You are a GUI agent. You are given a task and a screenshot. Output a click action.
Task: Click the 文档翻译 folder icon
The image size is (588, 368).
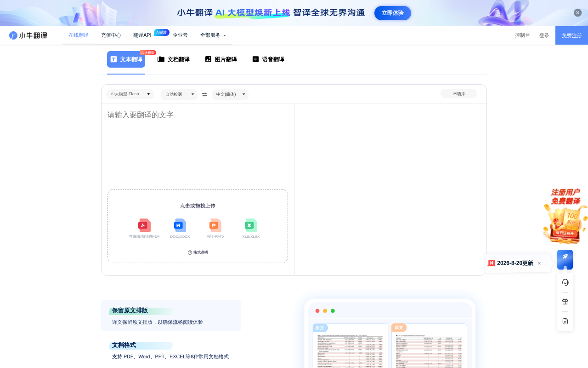point(161,59)
